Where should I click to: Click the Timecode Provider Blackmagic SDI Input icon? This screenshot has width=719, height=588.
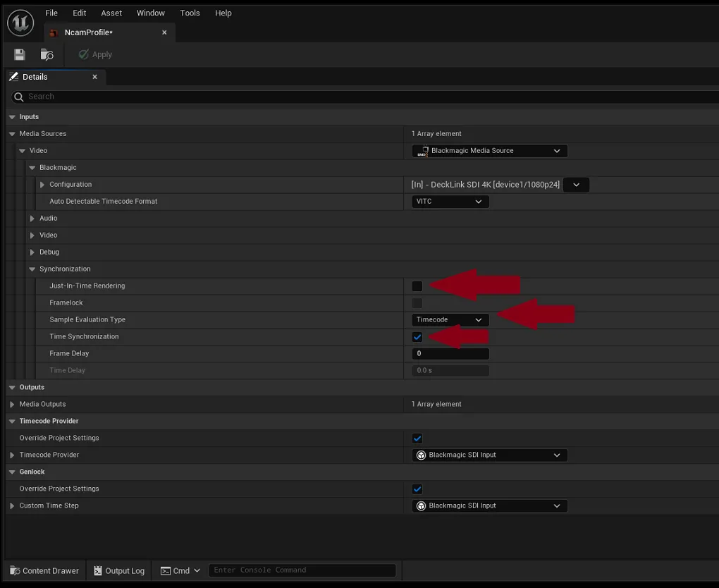coord(421,455)
